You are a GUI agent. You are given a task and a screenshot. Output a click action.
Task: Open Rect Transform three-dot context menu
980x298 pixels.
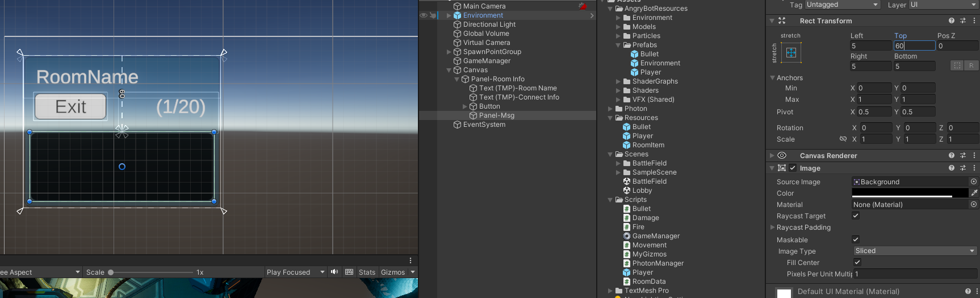point(974,20)
